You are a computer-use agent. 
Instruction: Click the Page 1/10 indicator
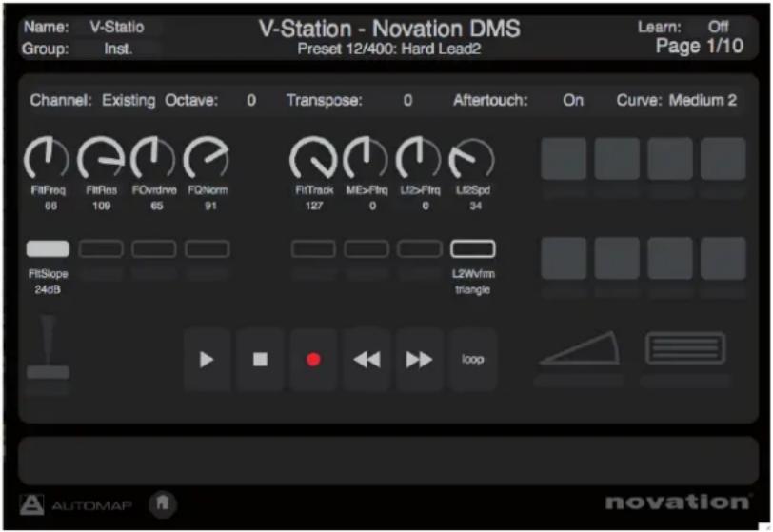(699, 46)
